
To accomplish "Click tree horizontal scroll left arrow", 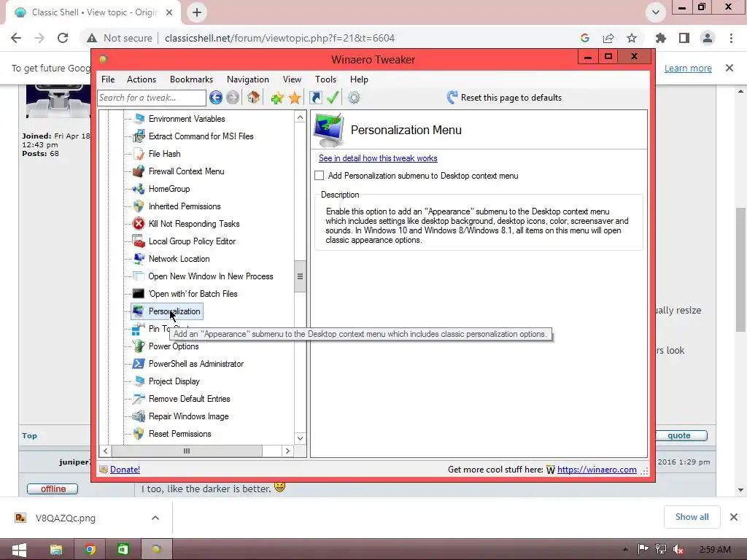I will point(105,451).
